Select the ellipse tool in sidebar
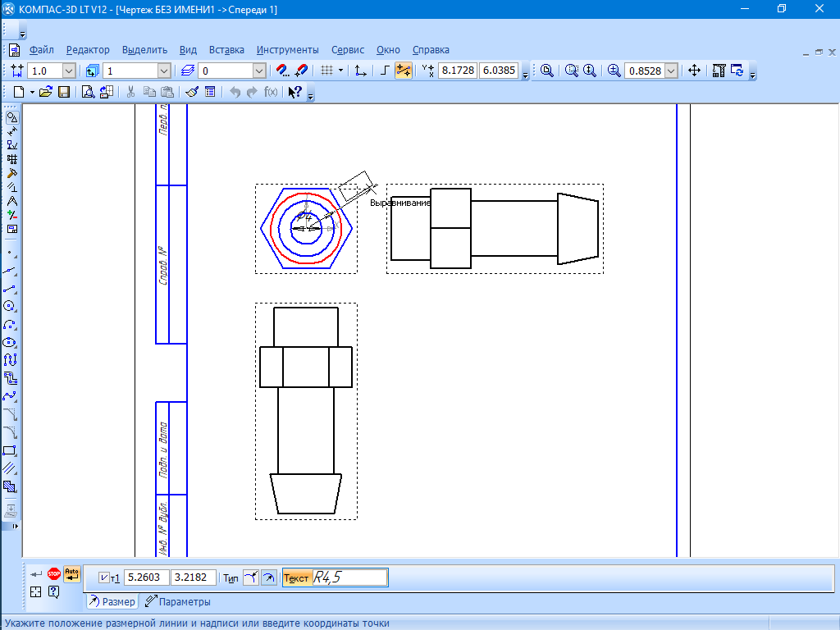The height and width of the screenshot is (630, 840). tap(10, 342)
